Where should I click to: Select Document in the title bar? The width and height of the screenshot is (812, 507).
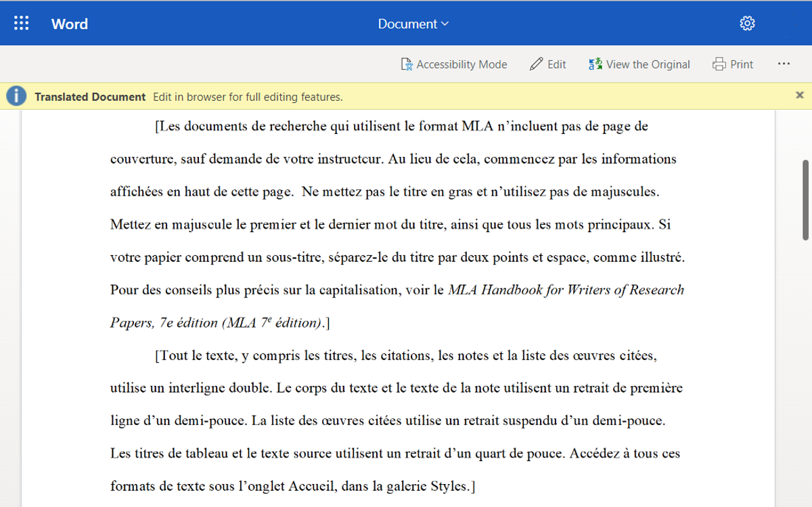(408, 23)
